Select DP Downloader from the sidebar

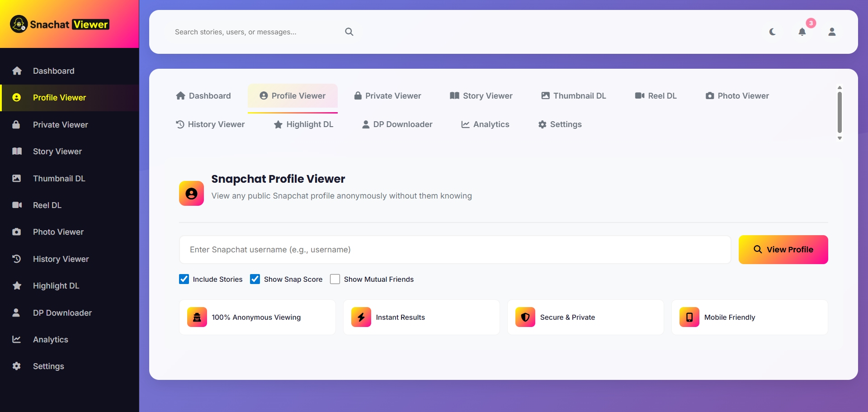[62, 313]
